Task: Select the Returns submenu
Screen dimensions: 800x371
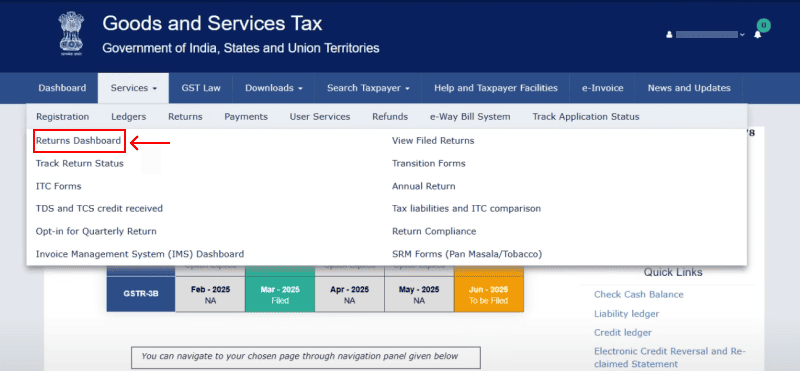Action: click(x=185, y=117)
